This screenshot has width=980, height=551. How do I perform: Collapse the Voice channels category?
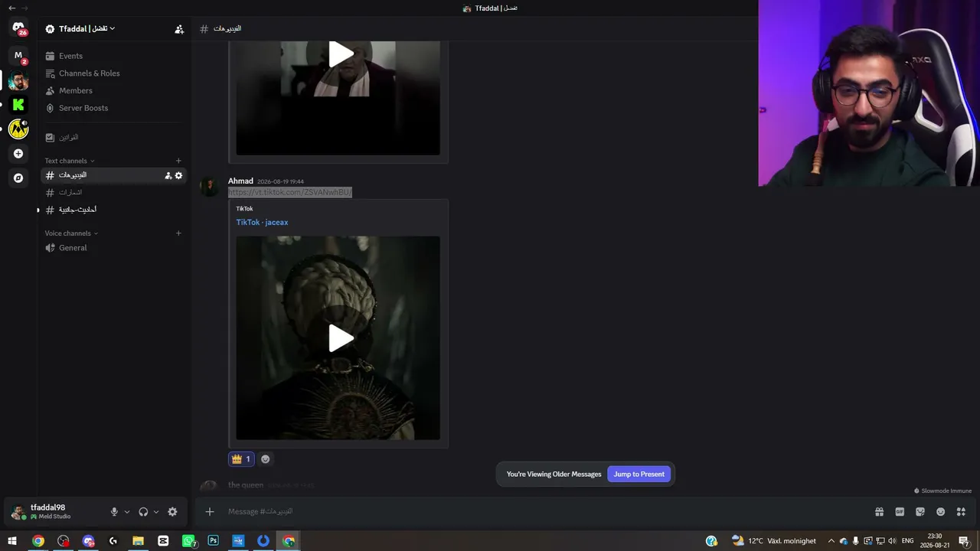(x=71, y=233)
